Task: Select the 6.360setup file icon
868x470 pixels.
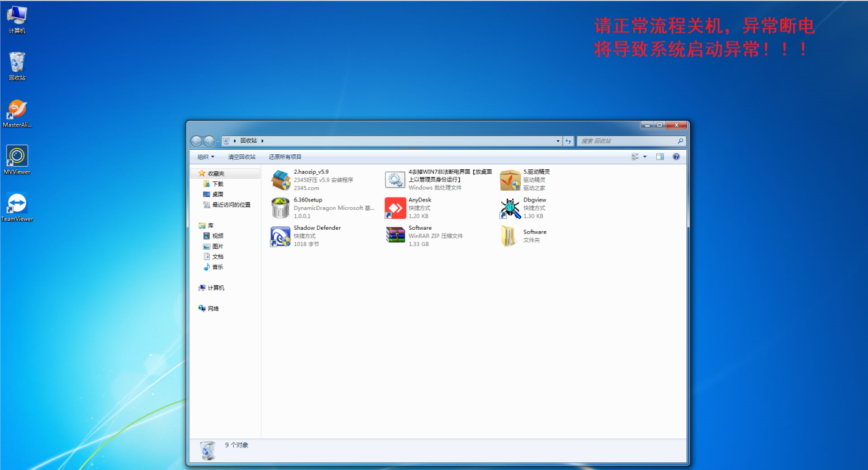Action: pyautogui.click(x=280, y=208)
